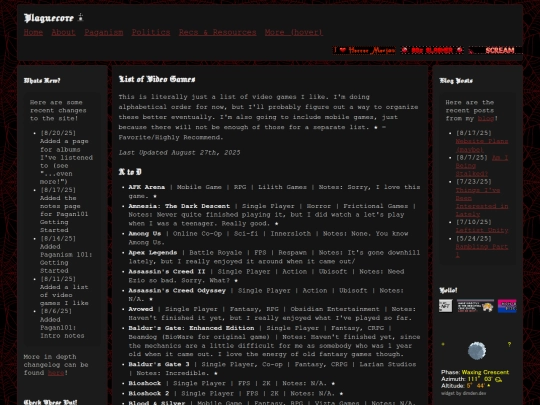
Task: Go to the Paganism page
Action: click(104, 32)
